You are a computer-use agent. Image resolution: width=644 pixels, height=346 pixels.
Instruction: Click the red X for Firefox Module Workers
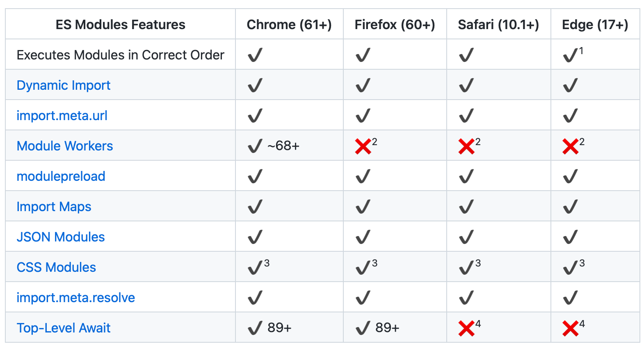(x=363, y=146)
